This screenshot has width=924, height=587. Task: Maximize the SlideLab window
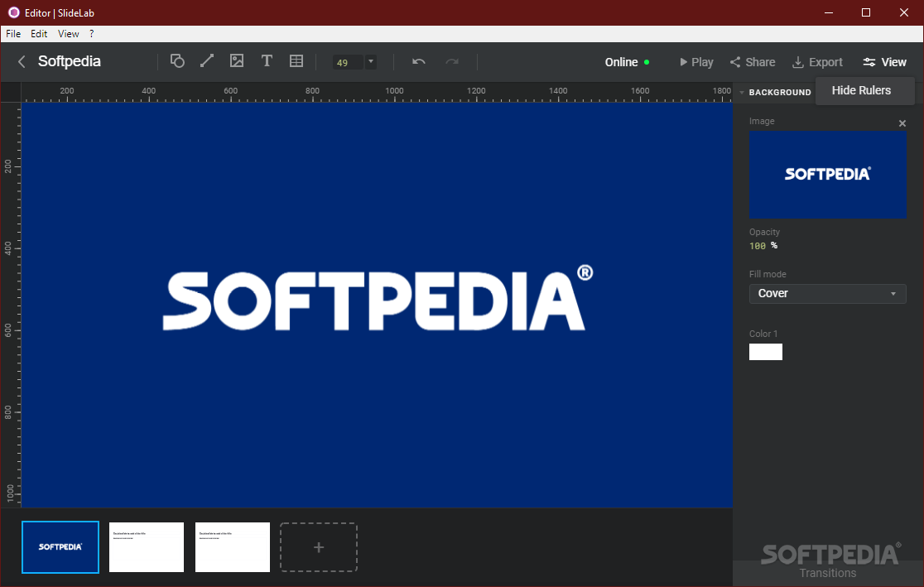(866, 12)
